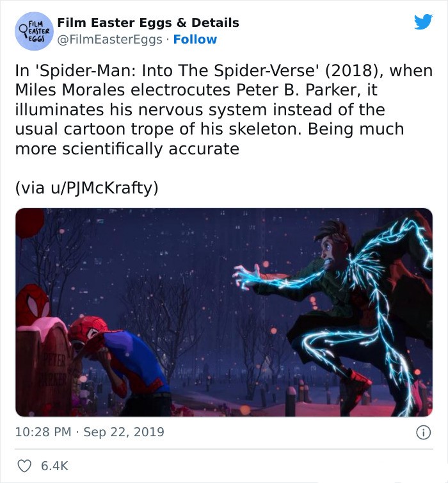
Task: Click the tweet body about Miles Morales
Action: pyautogui.click(x=224, y=110)
